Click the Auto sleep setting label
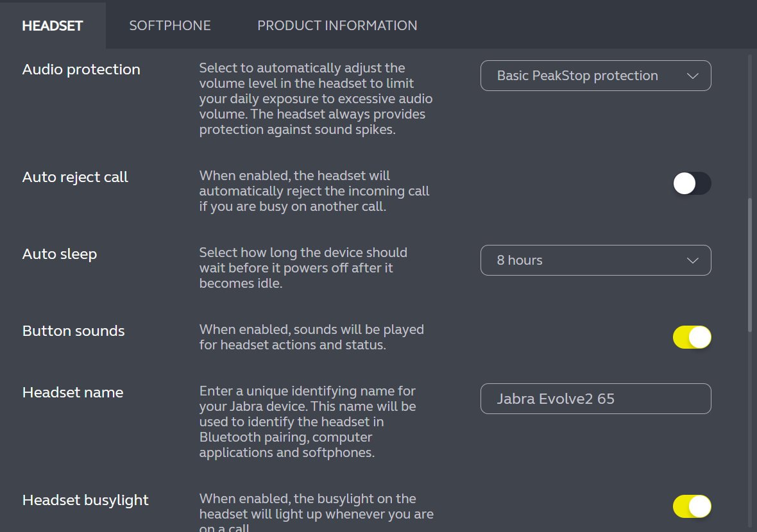Image resolution: width=757 pixels, height=532 pixels. tap(60, 254)
